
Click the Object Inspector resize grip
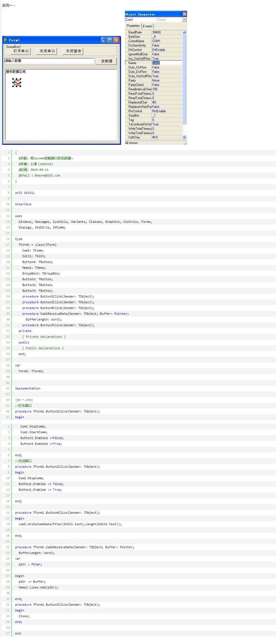tap(185, 143)
